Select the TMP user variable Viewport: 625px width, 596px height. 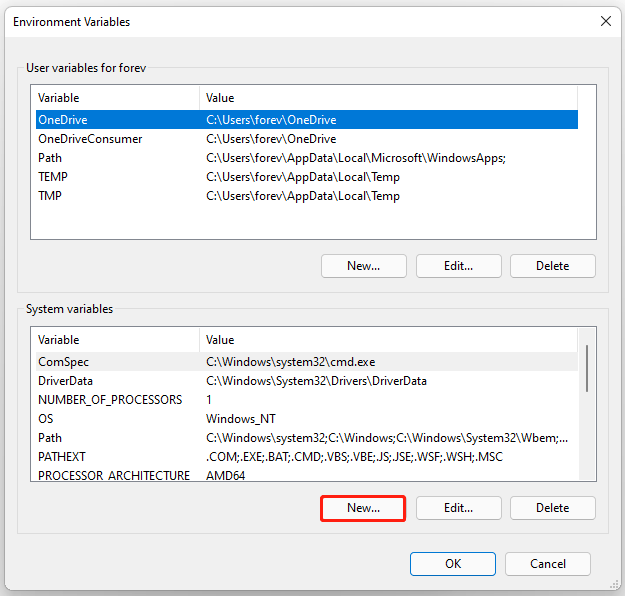tap(307, 196)
